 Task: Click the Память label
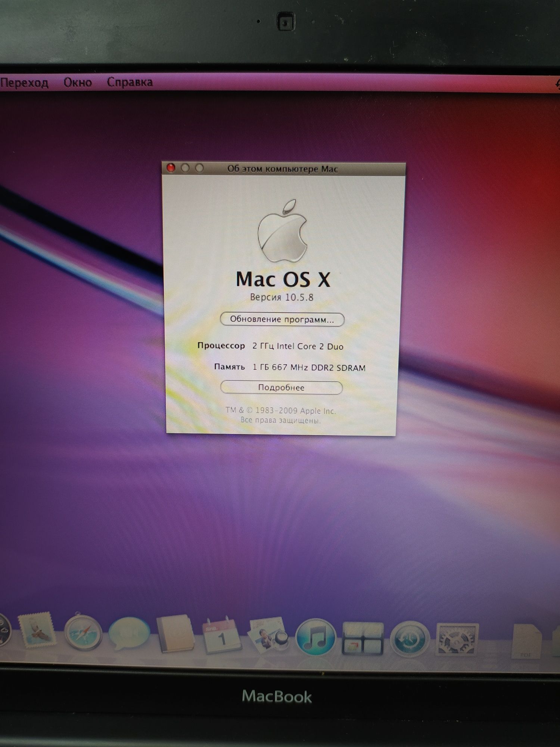pos(230,367)
